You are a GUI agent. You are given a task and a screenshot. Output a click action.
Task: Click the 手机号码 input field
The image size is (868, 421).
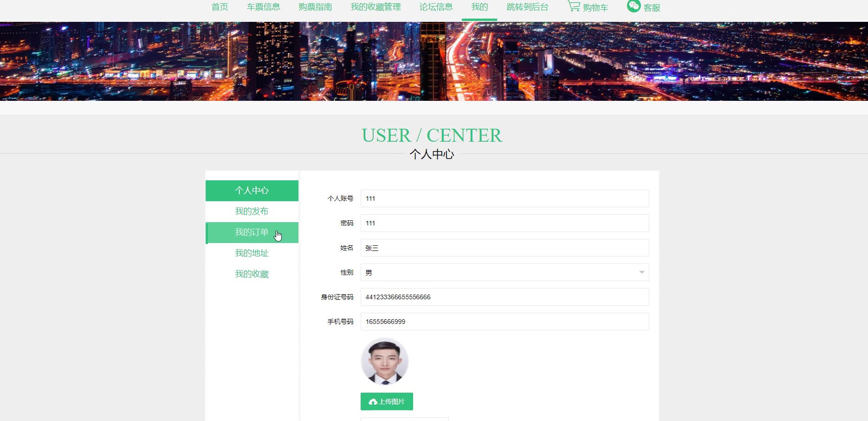(x=505, y=322)
